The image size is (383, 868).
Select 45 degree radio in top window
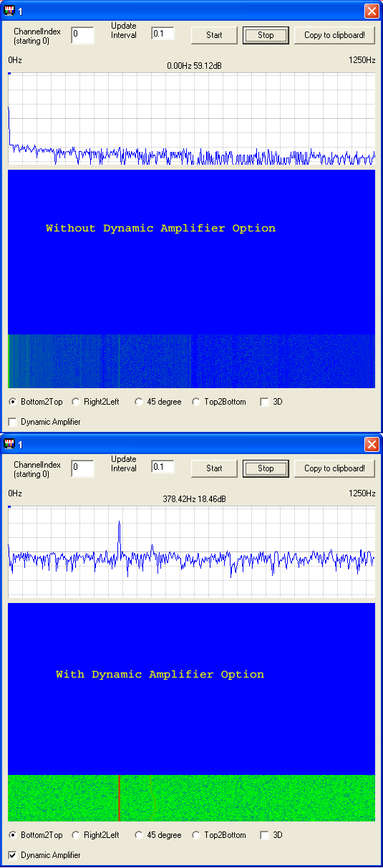[139, 402]
